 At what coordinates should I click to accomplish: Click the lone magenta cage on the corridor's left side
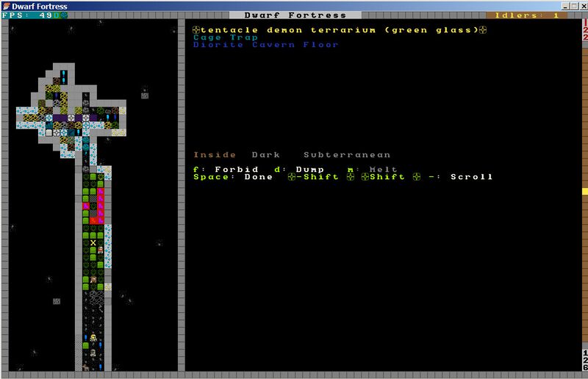point(86,206)
